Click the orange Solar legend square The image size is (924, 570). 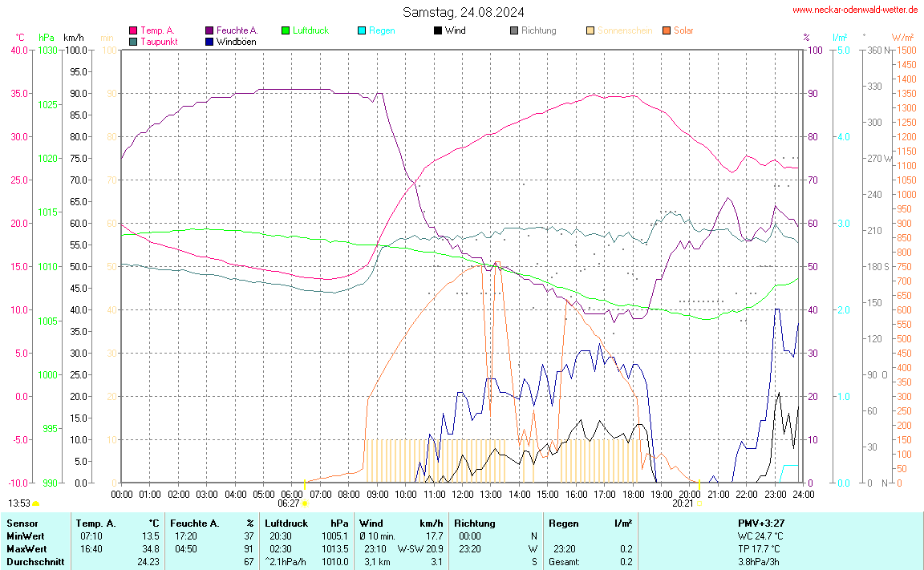tap(667, 30)
